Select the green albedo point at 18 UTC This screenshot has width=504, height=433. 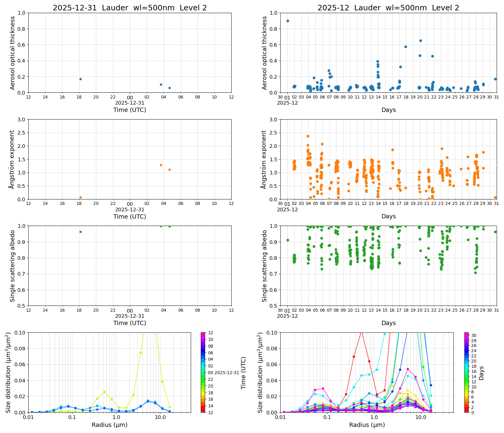80,232
